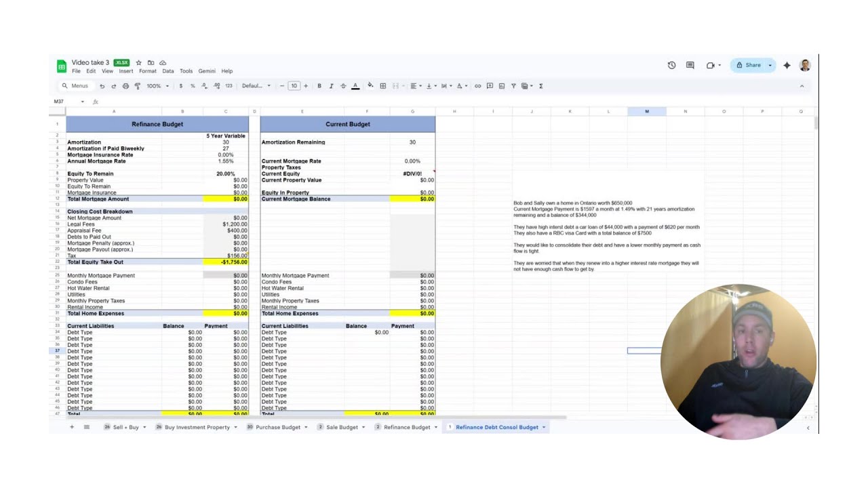868x488 pixels.
Task: Increase font size with plus
Action: tap(306, 86)
